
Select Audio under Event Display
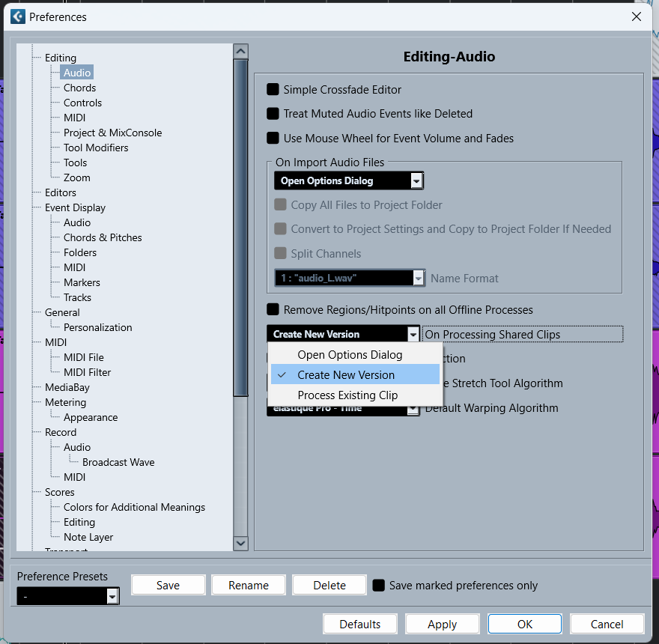coord(77,222)
